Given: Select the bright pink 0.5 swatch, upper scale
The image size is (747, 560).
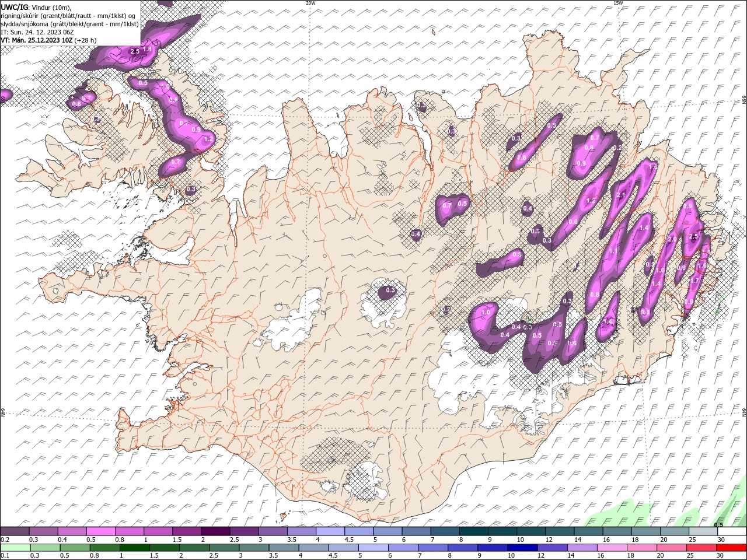Looking at the screenshot, I should [x=100, y=531].
